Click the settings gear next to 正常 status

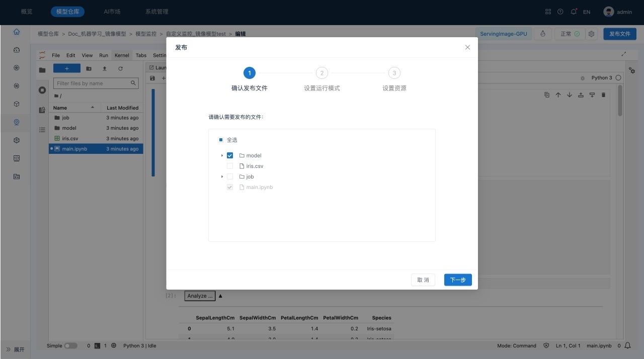click(592, 34)
